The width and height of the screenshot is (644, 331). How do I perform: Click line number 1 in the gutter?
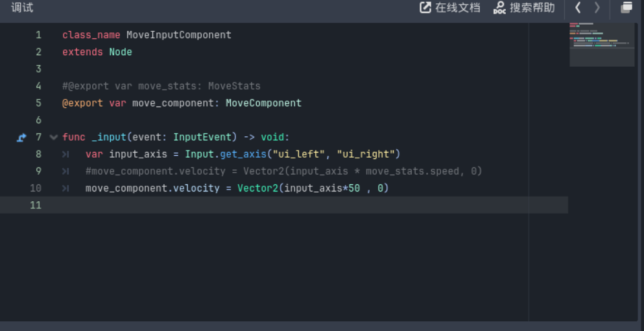(x=38, y=35)
